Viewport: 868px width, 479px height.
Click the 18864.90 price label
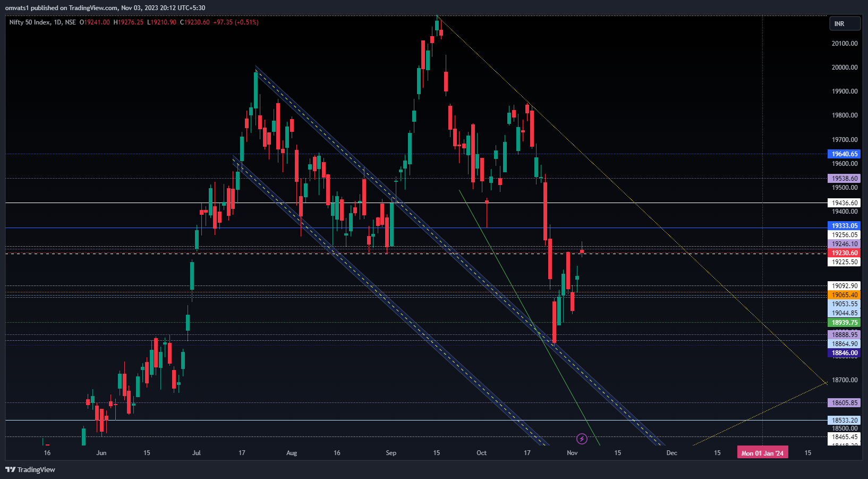pyautogui.click(x=844, y=344)
